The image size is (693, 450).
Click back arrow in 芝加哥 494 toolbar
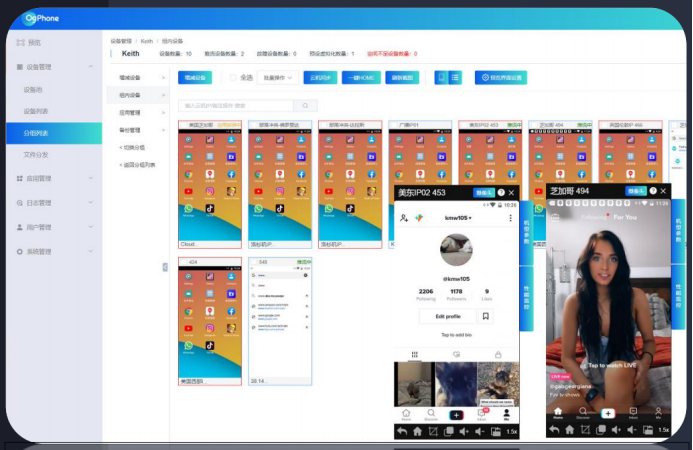coord(554,429)
